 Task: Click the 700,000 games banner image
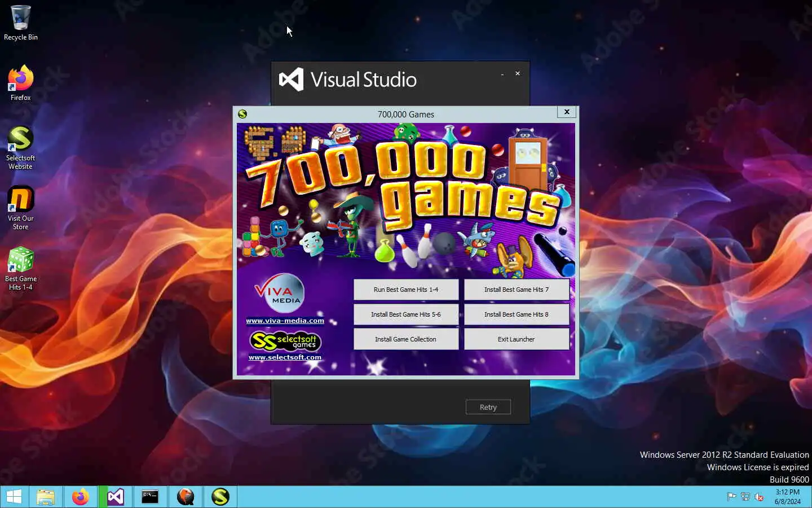click(x=406, y=199)
